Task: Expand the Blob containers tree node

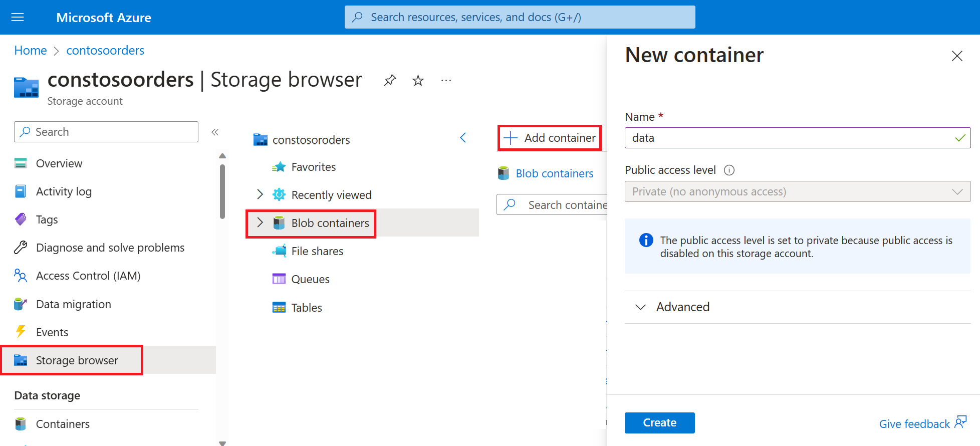Action: pos(260,223)
